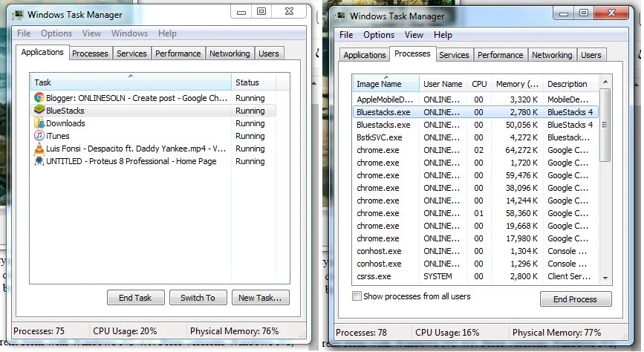Select the csrss.exe SYSTEM process

tap(475, 276)
